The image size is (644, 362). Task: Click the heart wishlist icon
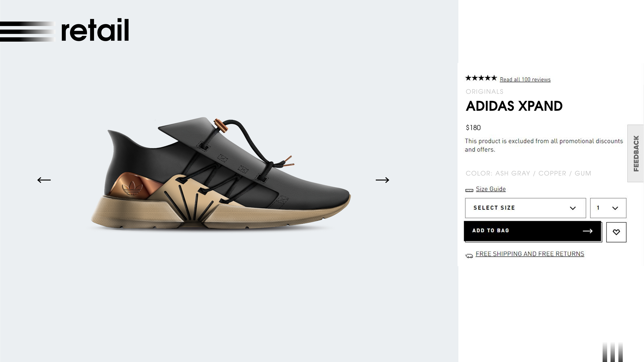pyautogui.click(x=616, y=232)
